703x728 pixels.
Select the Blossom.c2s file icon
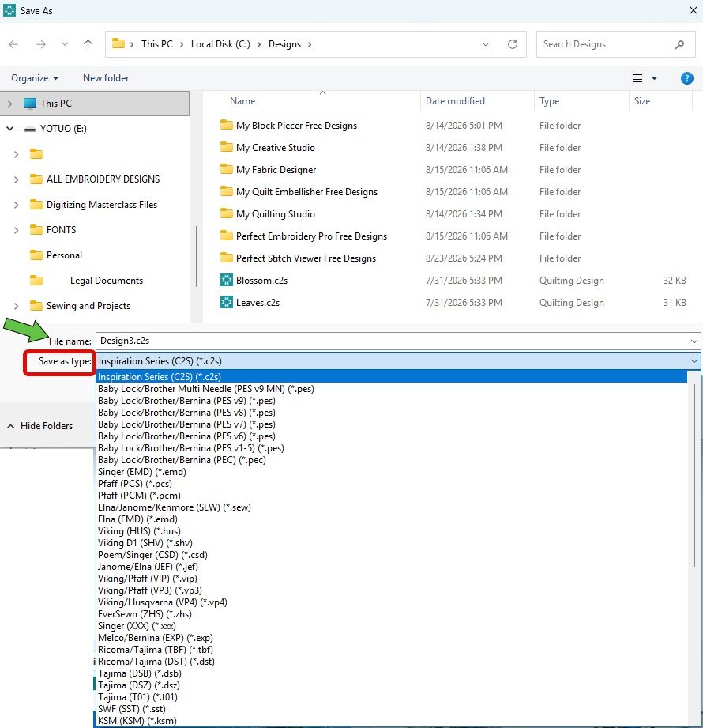pyautogui.click(x=227, y=280)
